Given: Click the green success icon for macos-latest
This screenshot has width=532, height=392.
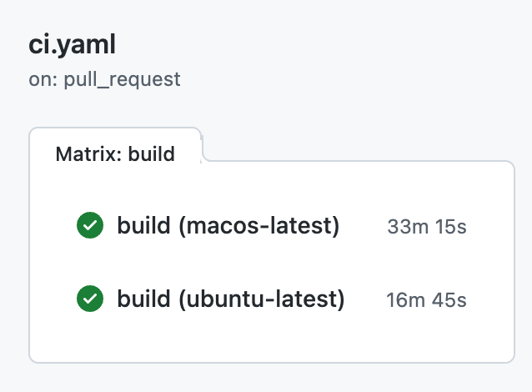Looking at the screenshot, I should click(x=90, y=225).
